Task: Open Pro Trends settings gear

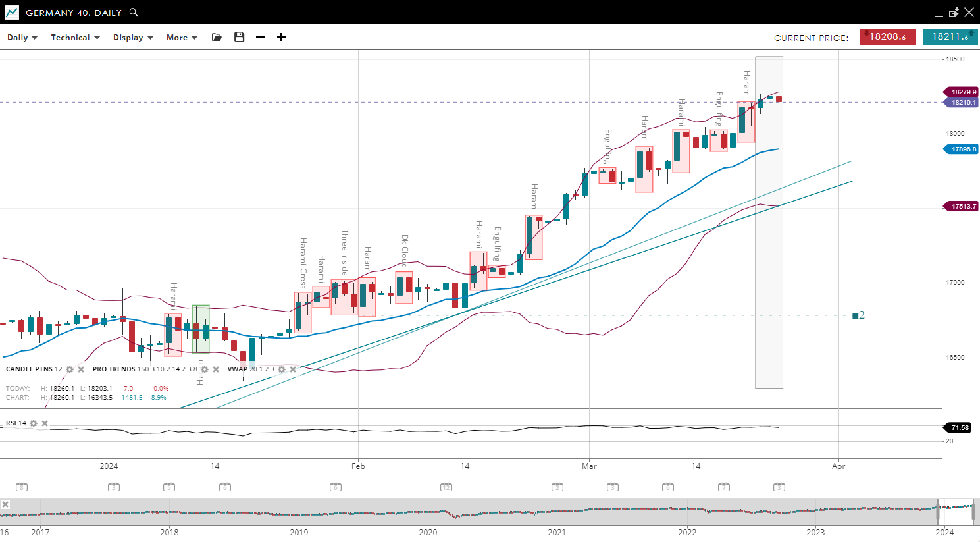Action: (205, 369)
